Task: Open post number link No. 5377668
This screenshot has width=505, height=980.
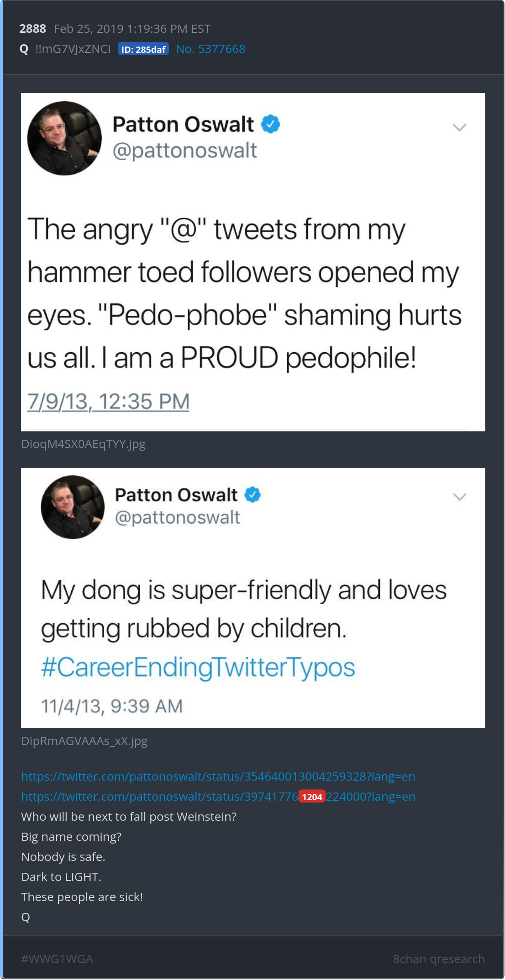Action: pyautogui.click(x=210, y=49)
